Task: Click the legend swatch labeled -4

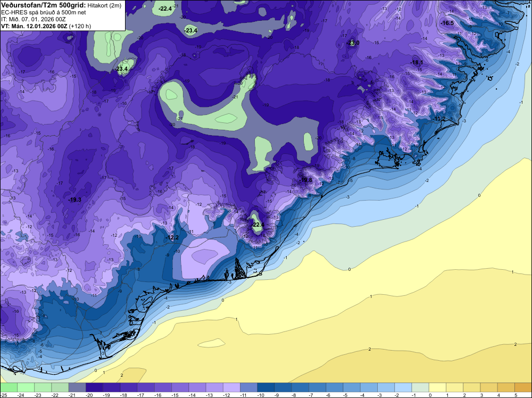Action: (369, 387)
